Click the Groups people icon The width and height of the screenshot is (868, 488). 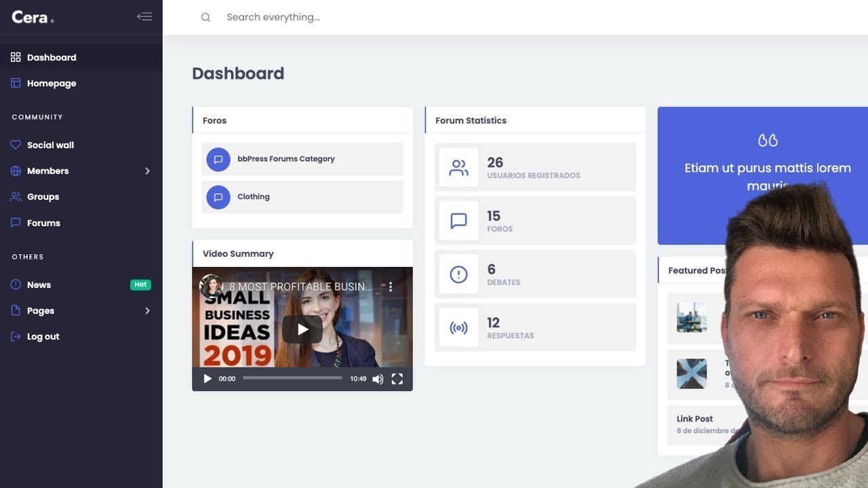click(x=16, y=197)
